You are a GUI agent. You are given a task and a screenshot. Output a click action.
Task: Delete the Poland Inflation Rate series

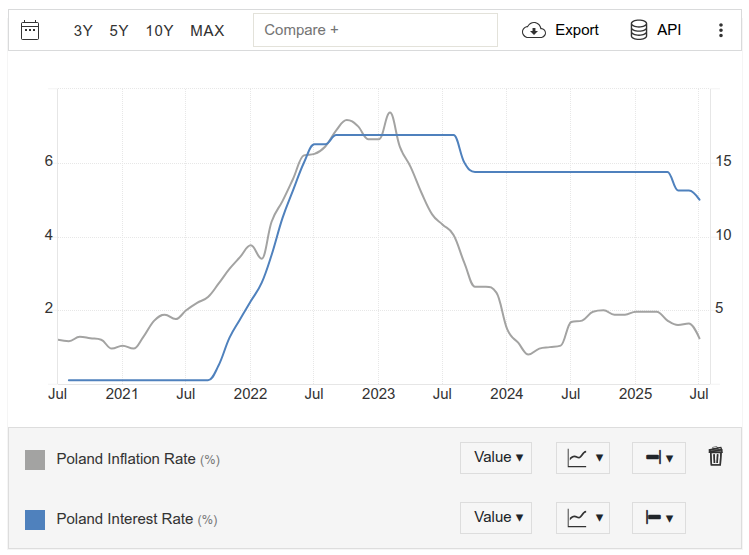pyautogui.click(x=715, y=457)
